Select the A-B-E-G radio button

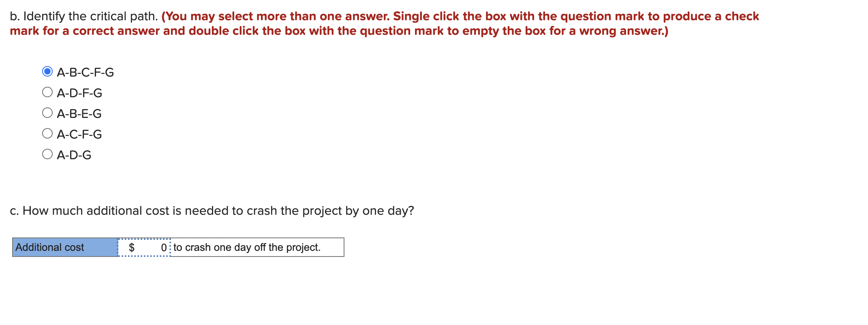[47, 113]
